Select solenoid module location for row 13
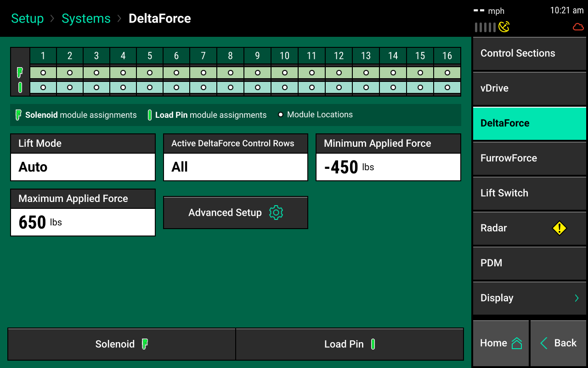Viewport: 588px width, 368px height. tap(366, 73)
